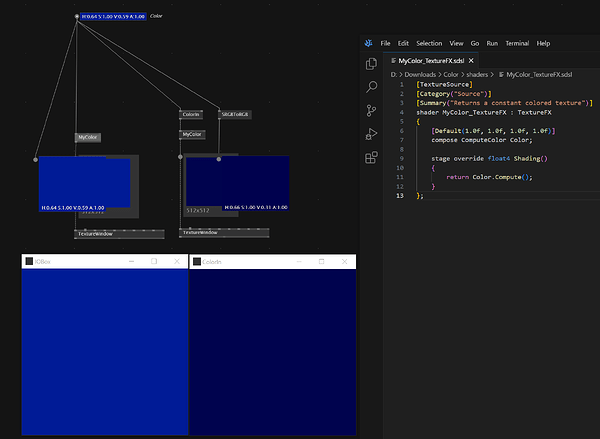Viewport: 600px width, 439px height.
Task: Close the IOBox render window
Action: pyautogui.click(x=177, y=261)
